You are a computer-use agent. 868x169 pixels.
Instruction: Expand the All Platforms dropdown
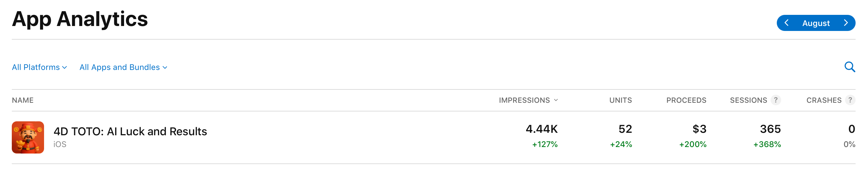39,67
